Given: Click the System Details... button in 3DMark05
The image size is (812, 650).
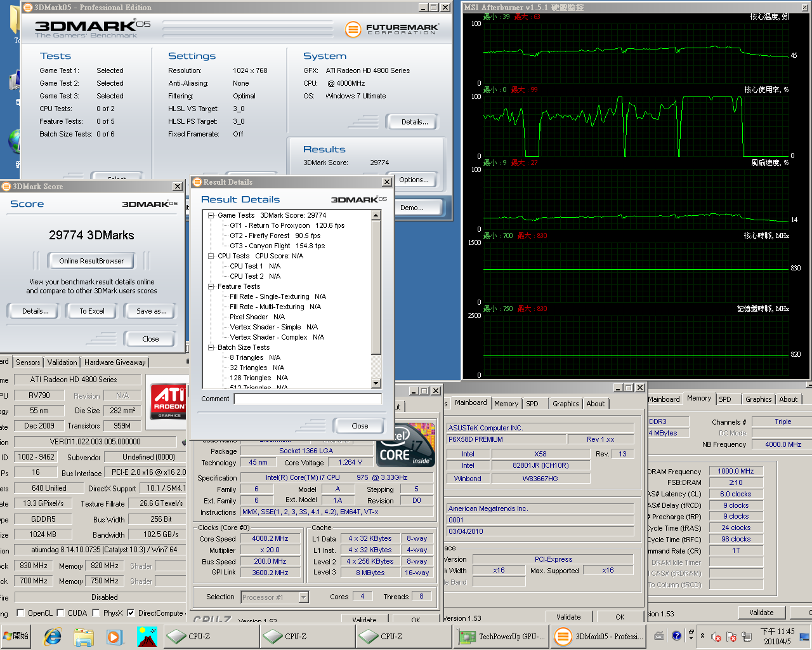Looking at the screenshot, I should click(x=414, y=122).
